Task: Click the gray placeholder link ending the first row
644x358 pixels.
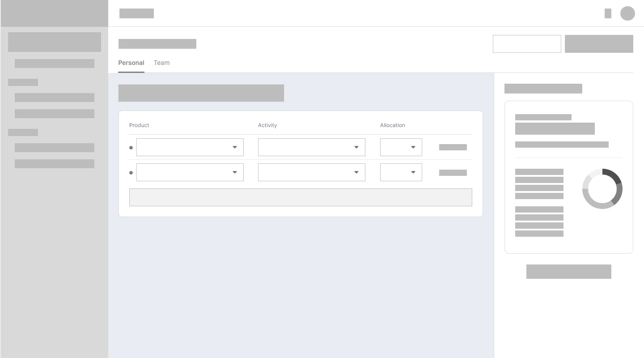Action: pos(453,147)
